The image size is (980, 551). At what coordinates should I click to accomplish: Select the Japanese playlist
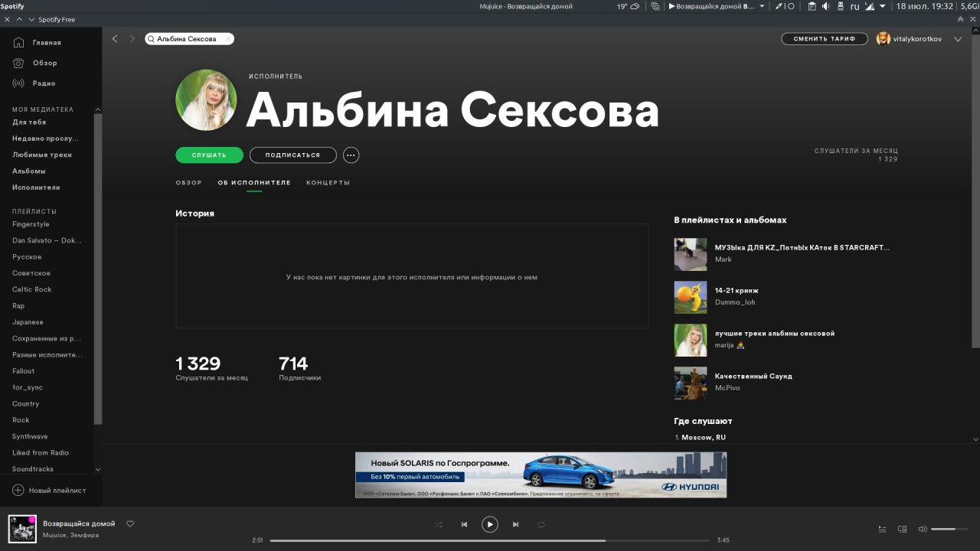[28, 322]
